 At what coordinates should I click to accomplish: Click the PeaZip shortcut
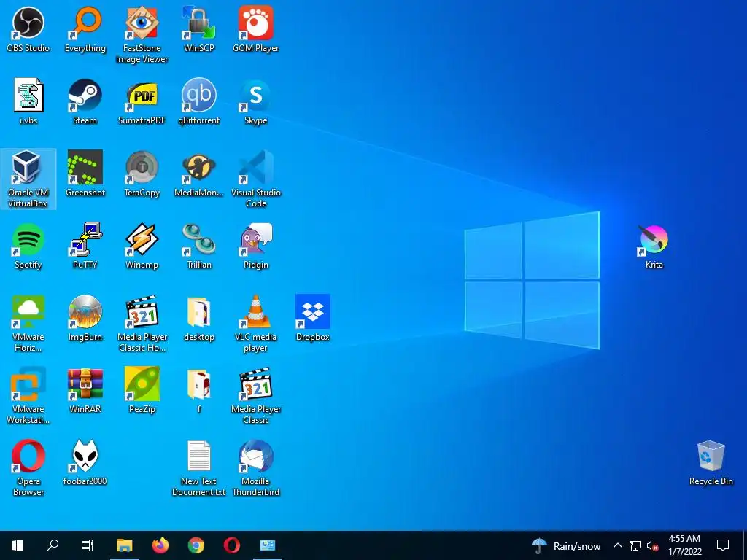click(142, 390)
